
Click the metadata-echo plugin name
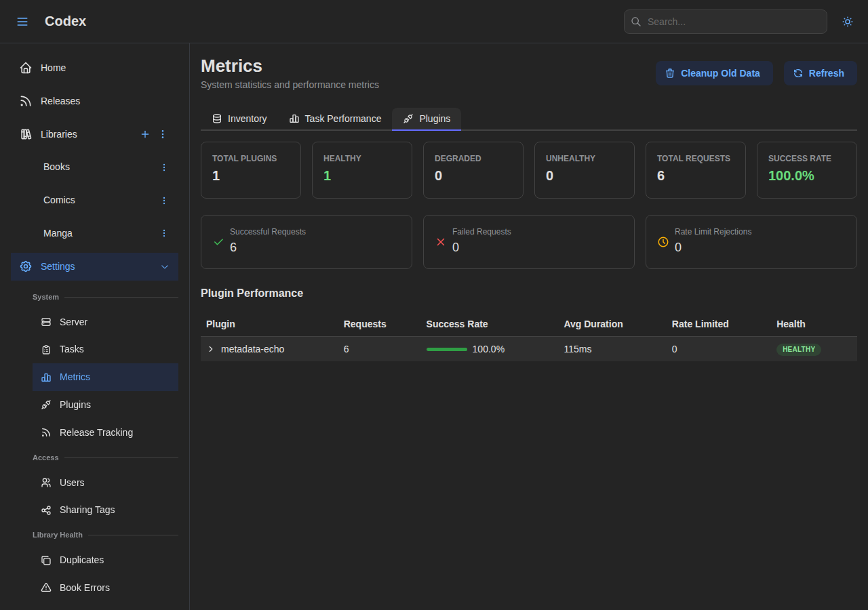coord(253,349)
